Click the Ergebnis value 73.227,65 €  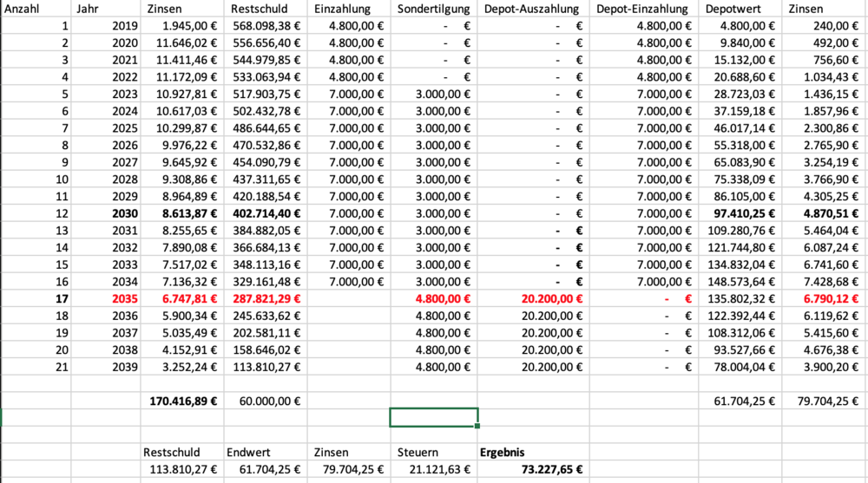533,470
